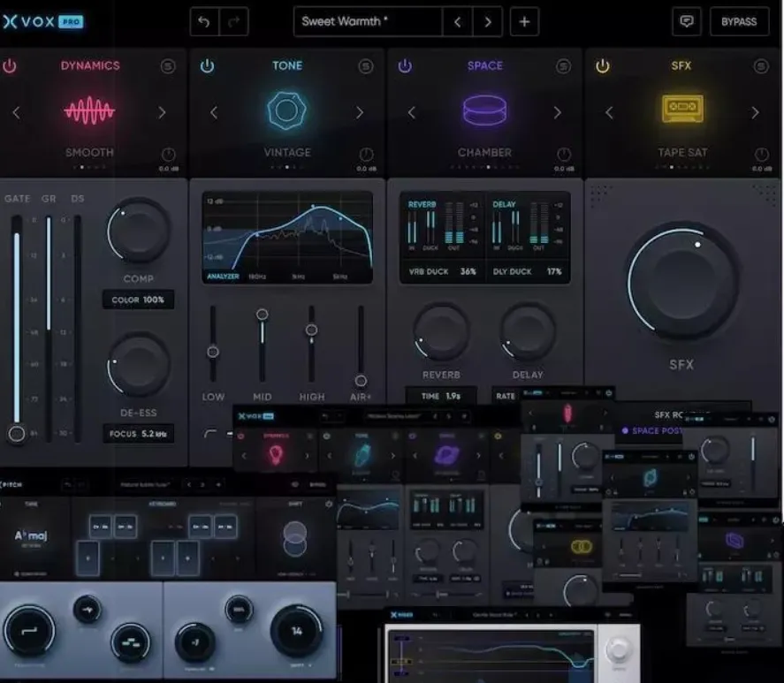The width and height of the screenshot is (784, 683).
Task: Click the plus button to save preset
Action: pyautogui.click(x=524, y=21)
